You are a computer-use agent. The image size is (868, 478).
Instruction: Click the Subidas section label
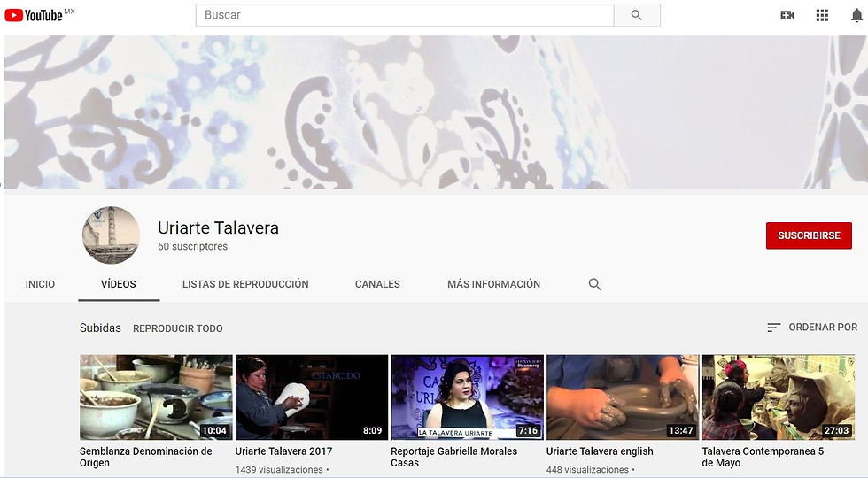point(100,328)
